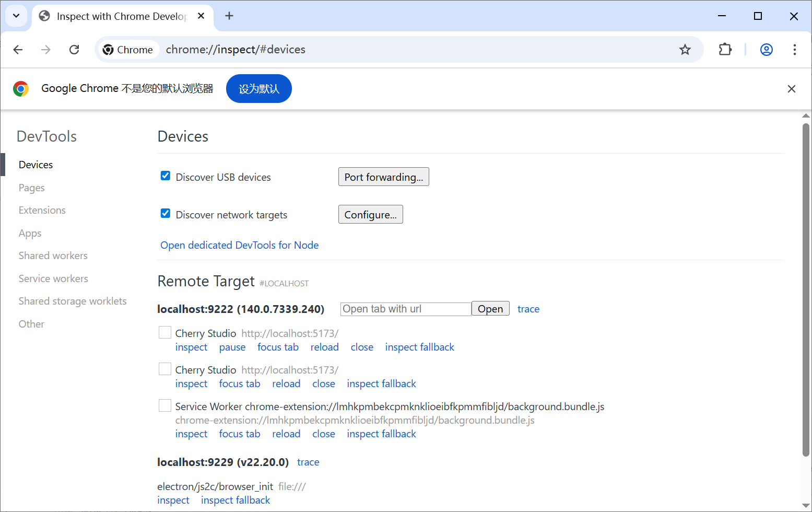Click trace link for localhost:9229
Screen dimensions: 812x512
point(308,462)
